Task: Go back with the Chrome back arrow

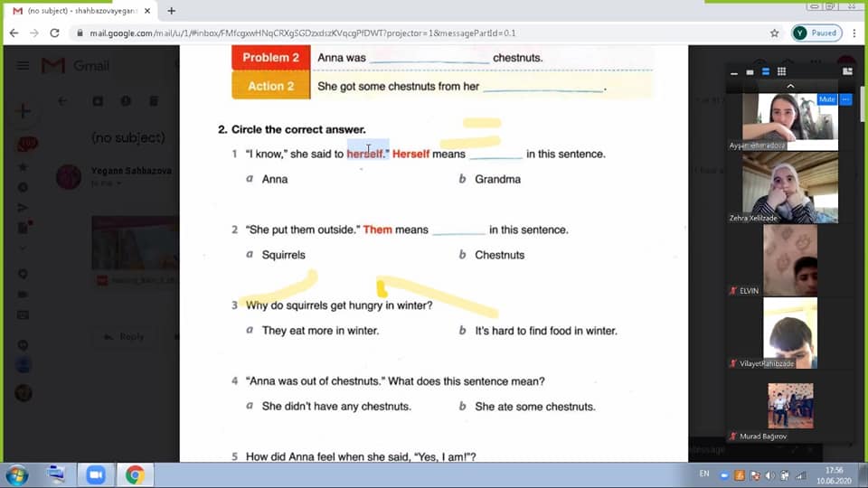Action: click(x=14, y=33)
